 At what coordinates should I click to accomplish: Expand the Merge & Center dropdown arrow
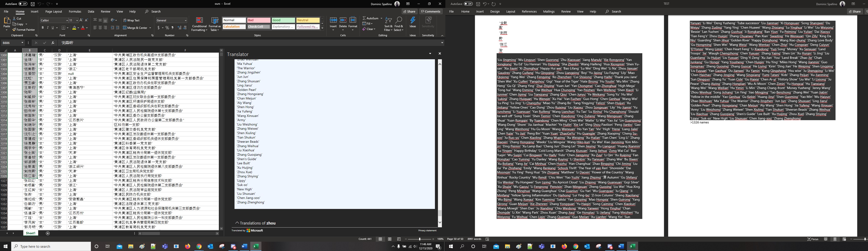click(x=150, y=28)
